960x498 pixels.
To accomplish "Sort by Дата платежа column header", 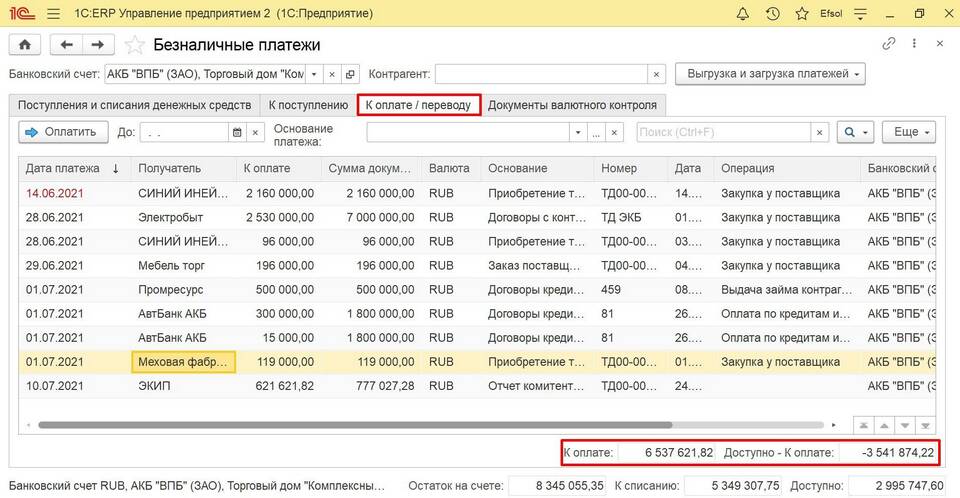I will click(74, 168).
